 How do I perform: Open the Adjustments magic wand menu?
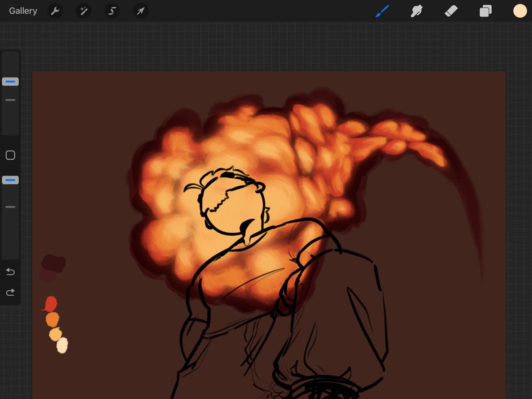coord(83,11)
